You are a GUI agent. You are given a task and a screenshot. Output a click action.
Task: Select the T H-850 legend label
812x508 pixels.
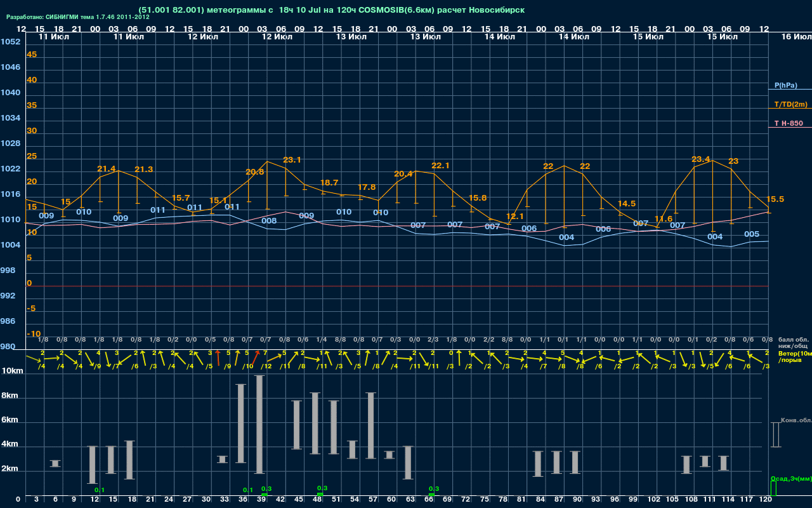(x=788, y=123)
